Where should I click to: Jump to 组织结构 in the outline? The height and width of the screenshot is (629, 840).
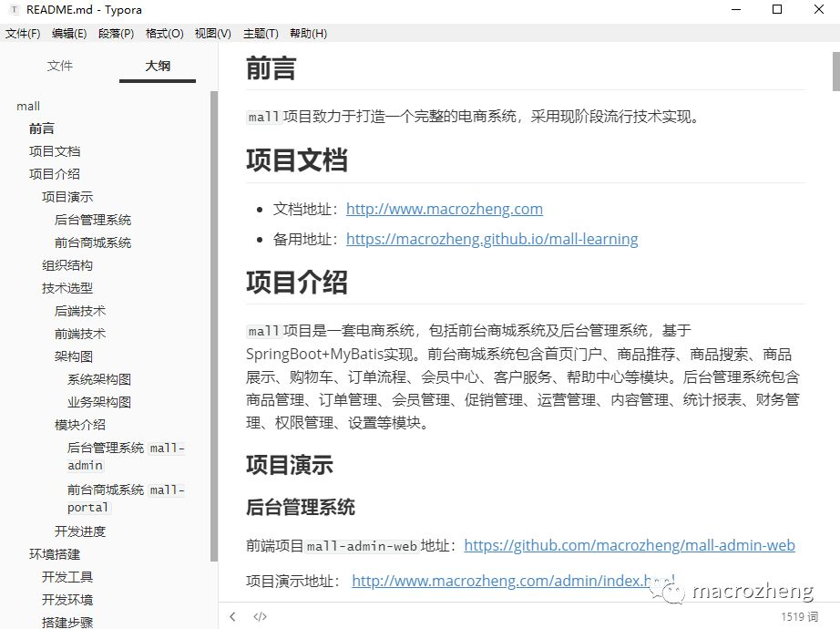pos(67,265)
